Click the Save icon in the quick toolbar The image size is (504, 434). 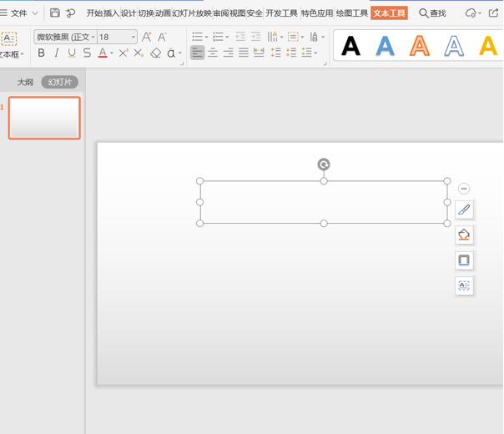pos(54,13)
